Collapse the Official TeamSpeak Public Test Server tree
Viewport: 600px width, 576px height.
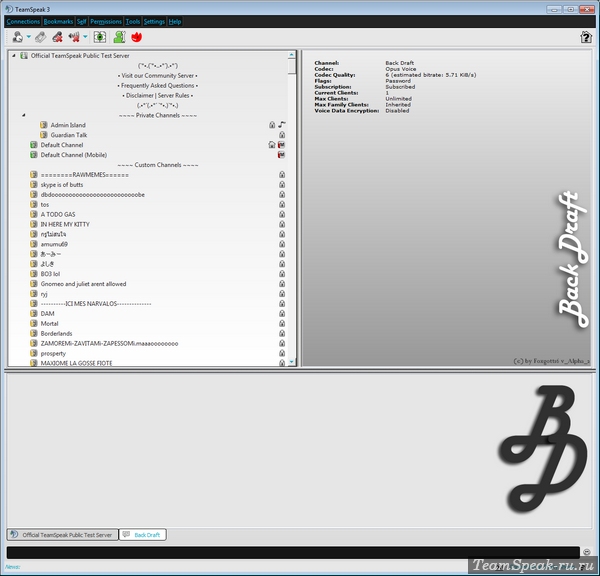tap(14, 56)
